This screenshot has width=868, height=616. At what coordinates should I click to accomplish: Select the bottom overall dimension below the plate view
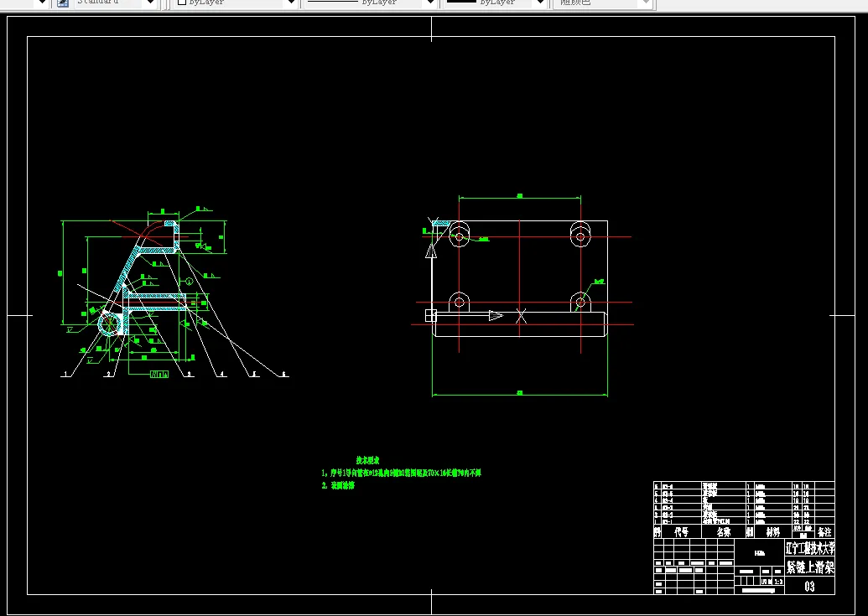(x=520, y=394)
